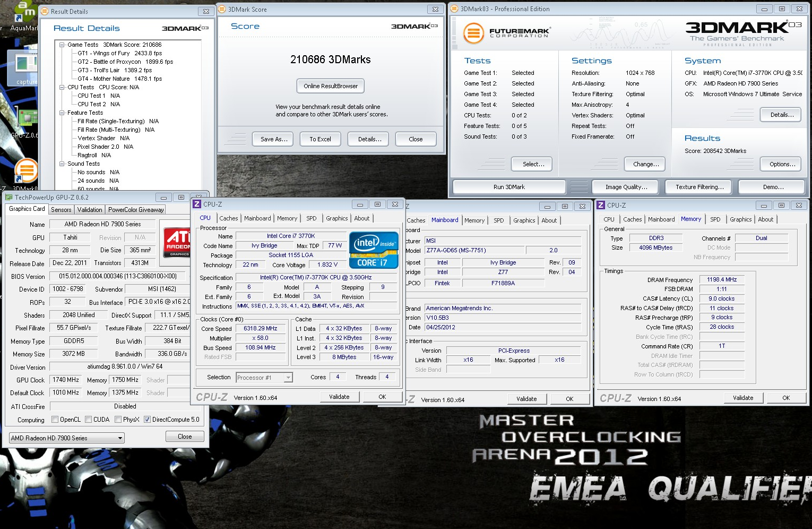Image resolution: width=812 pixels, height=529 pixels.
Task: Click the 3DMark Score window title icon
Action: (x=222, y=9)
